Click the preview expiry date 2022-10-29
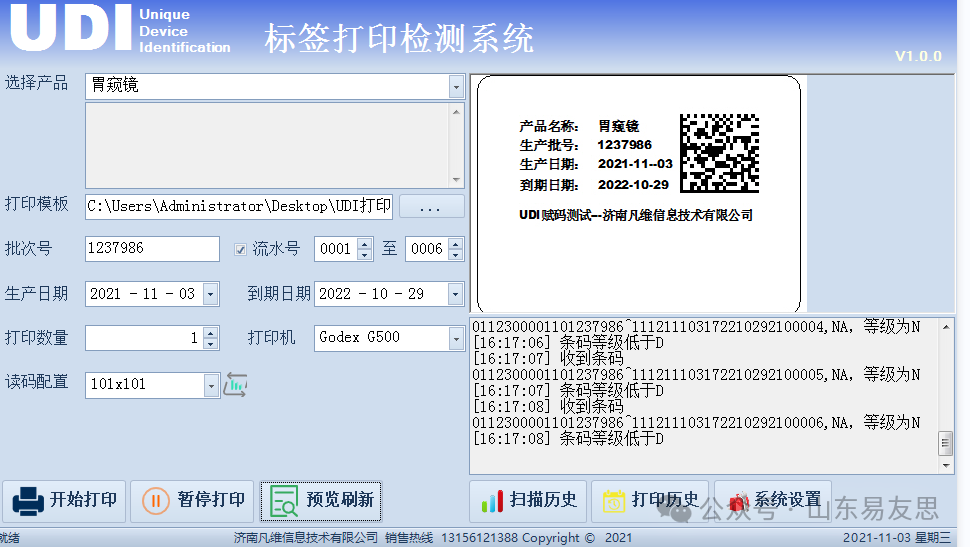Viewport: 970px width, 547px height. tap(633, 185)
